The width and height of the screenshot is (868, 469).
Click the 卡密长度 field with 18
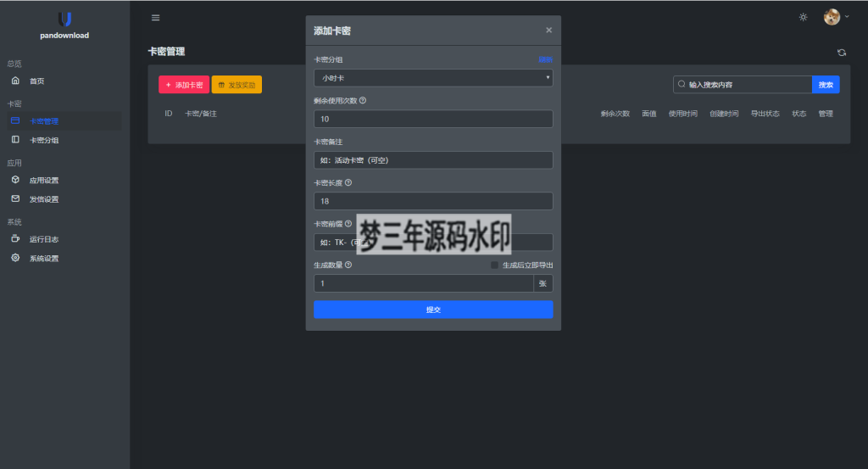click(x=433, y=201)
